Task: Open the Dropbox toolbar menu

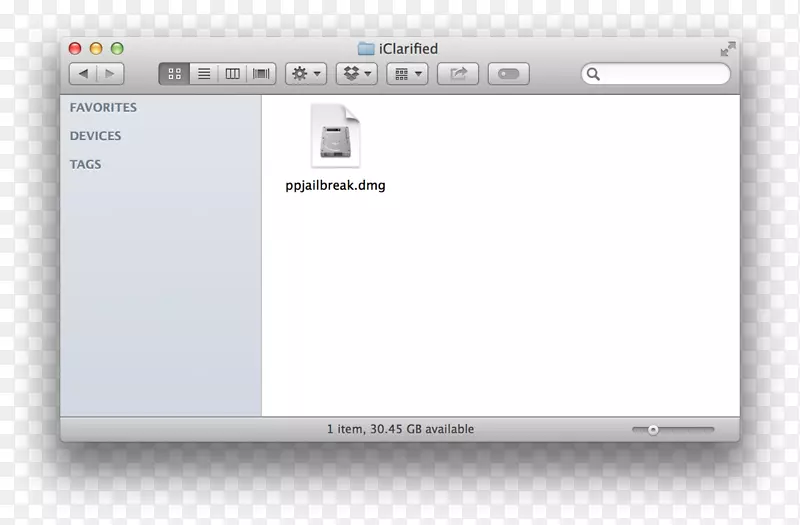Action: tap(357, 74)
